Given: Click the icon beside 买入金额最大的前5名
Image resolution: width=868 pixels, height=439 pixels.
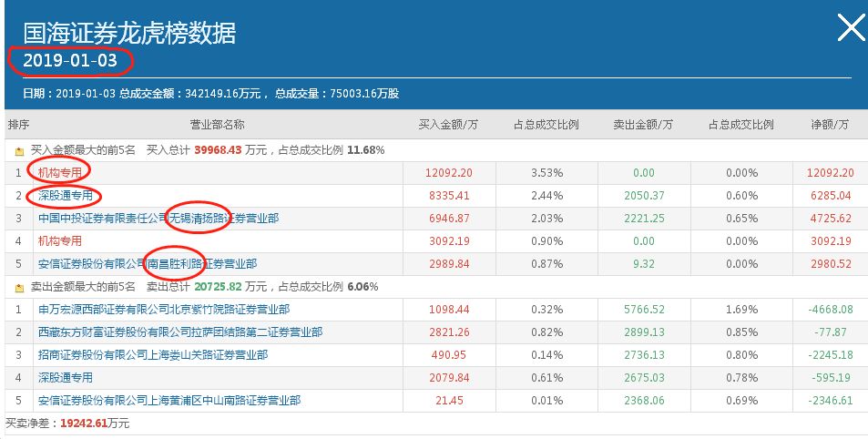Looking at the screenshot, I should click(19, 150).
